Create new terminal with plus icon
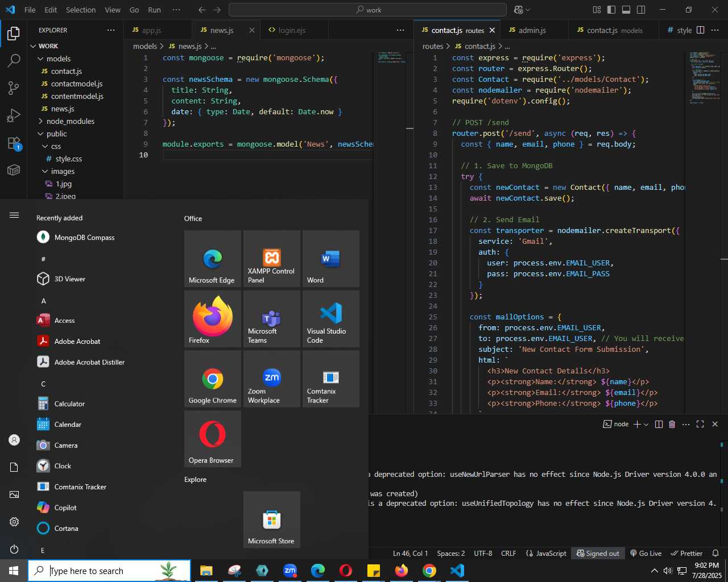This screenshot has width=728, height=582. 637,424
